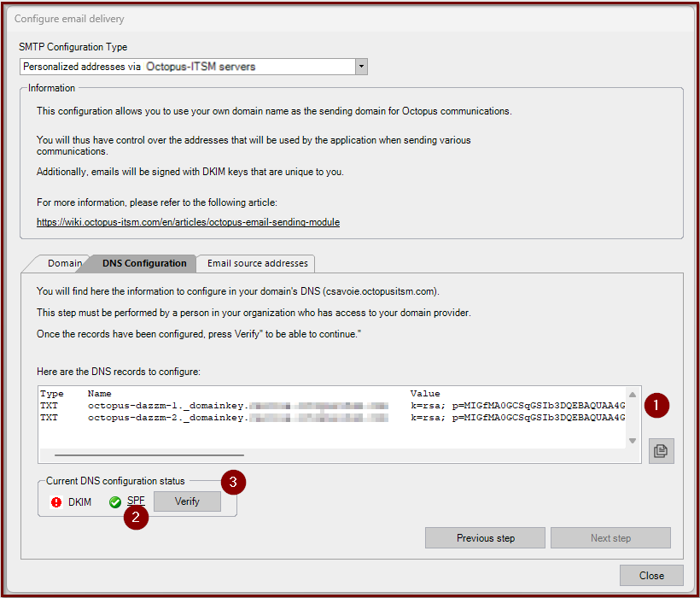
Task: Click the numbered marker 2 below SPF
Action: click(x=135, y=518)
